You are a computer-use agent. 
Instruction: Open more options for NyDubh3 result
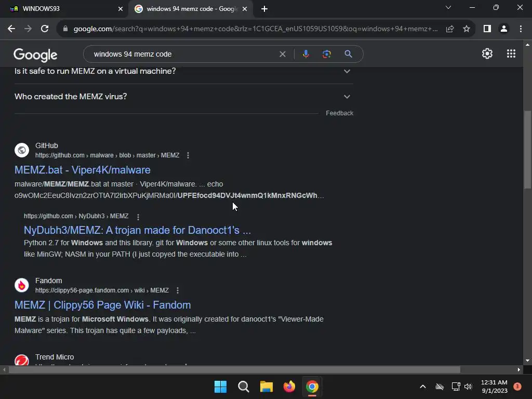click(138, 217)
